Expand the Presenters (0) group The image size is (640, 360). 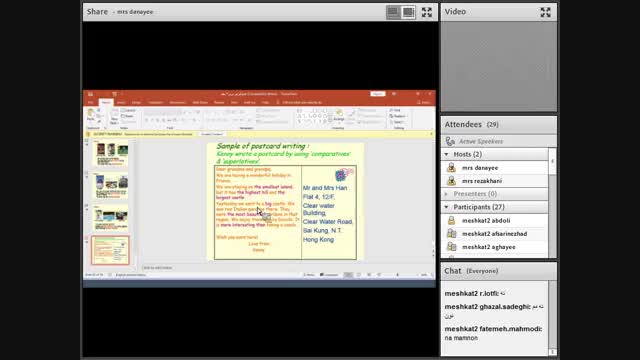click(447, 194)
